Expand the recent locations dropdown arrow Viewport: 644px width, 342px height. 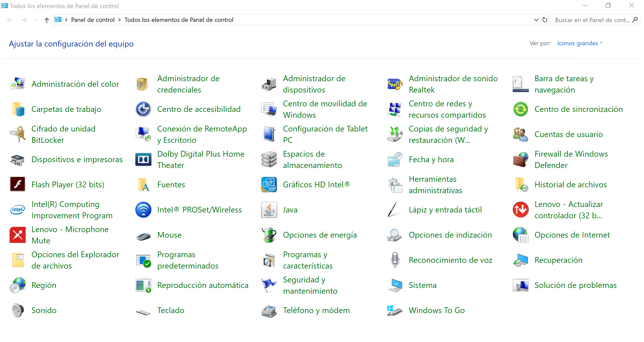pyautogui.click(x=36, y=20)
